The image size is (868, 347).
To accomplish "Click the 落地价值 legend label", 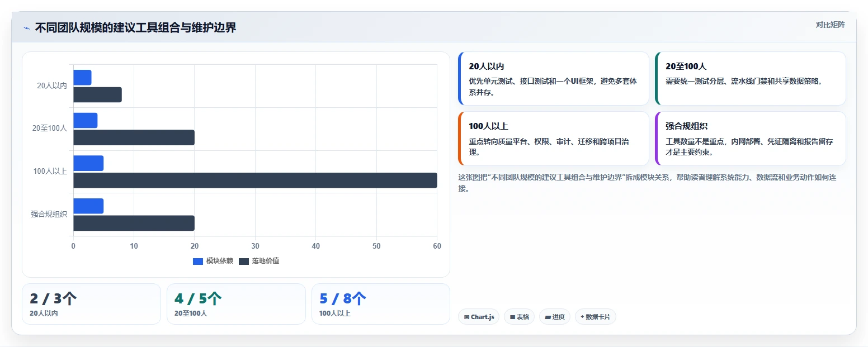I will 265,261.
